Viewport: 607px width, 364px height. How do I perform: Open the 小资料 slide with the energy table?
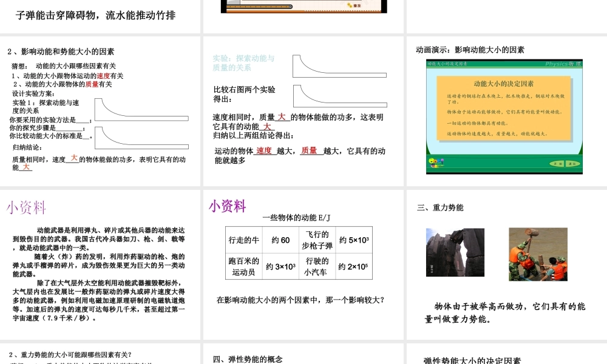click(x=303, y=265)
